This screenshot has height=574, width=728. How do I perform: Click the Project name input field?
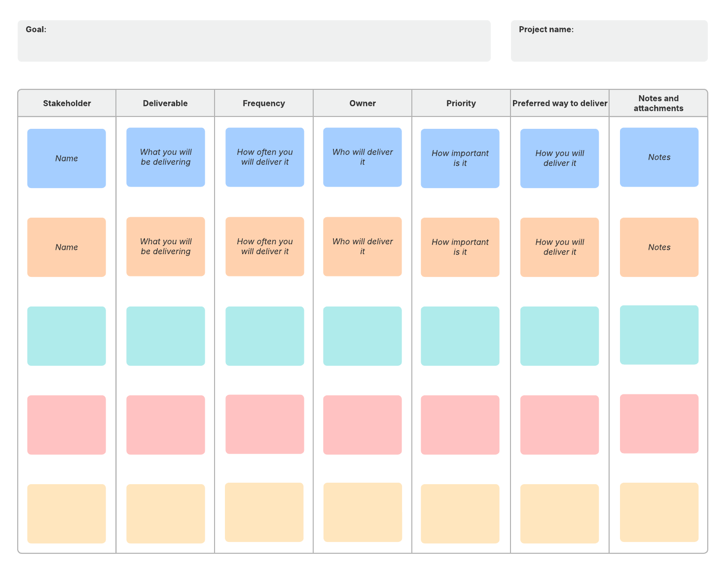tap(609, 41)
